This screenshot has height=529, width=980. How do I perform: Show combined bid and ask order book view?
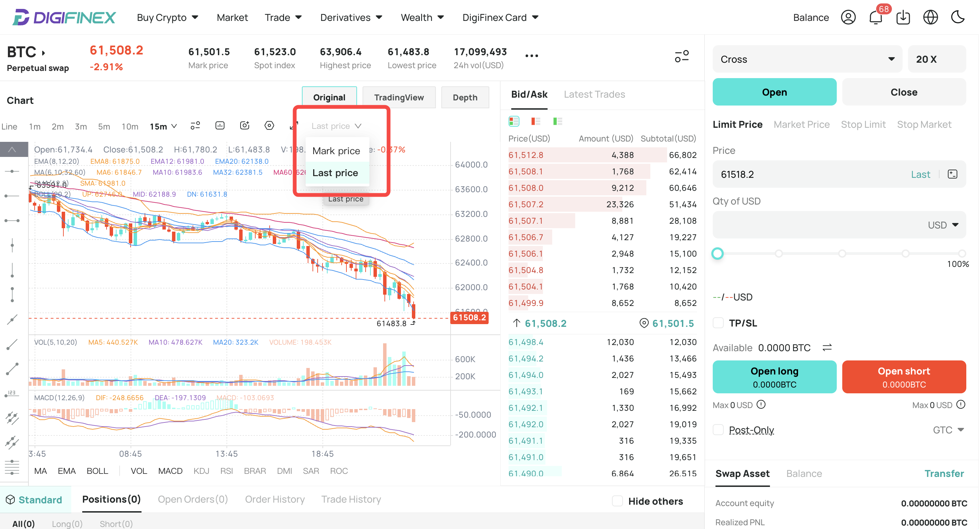(514, 121)
